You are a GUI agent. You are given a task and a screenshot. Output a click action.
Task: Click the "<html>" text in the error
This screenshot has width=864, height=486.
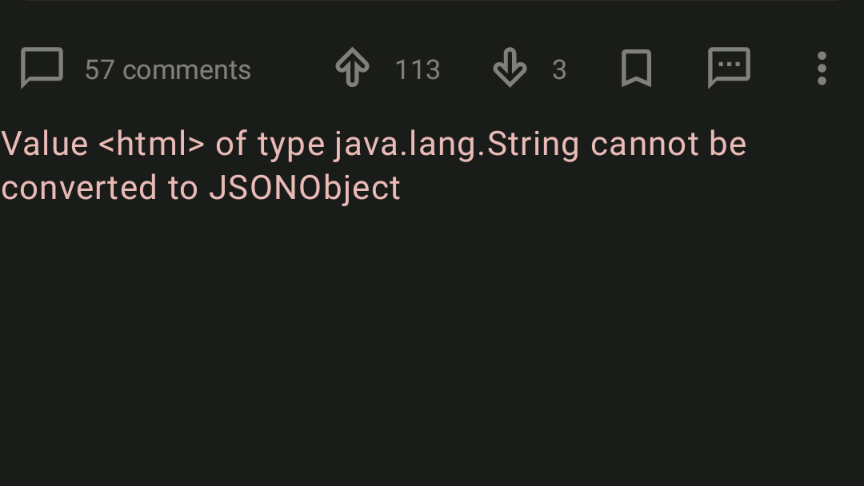coord(152,144)
